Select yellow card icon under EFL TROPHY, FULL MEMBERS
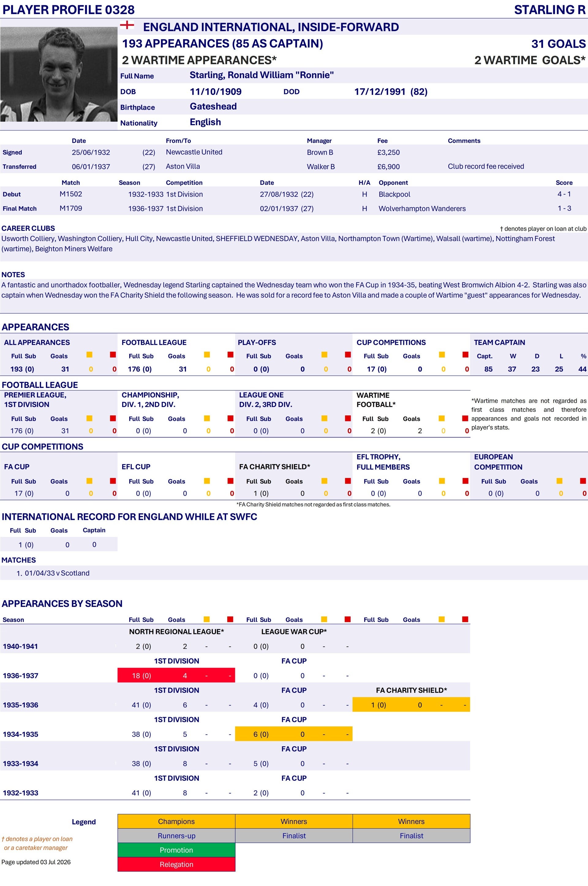 (442, 481)
